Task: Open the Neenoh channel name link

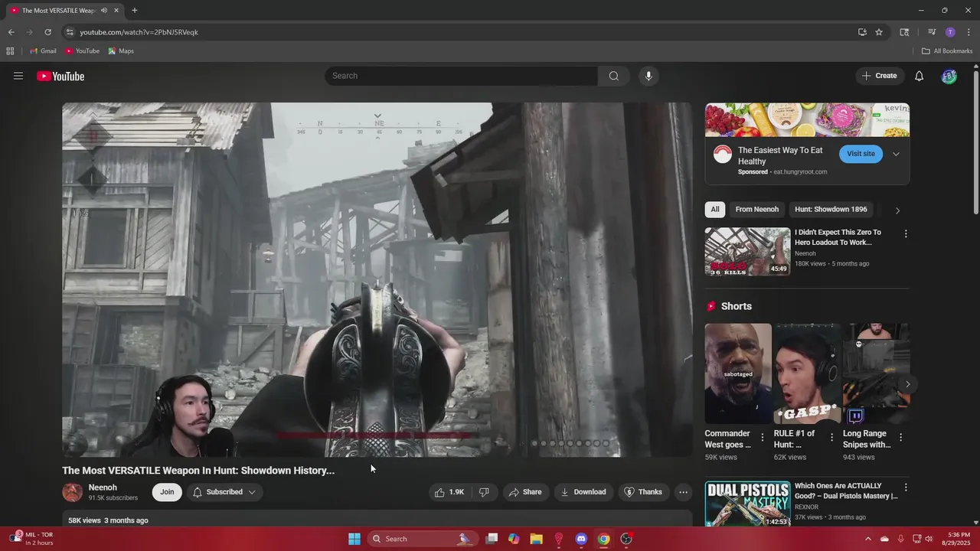Action: [103, 487]
